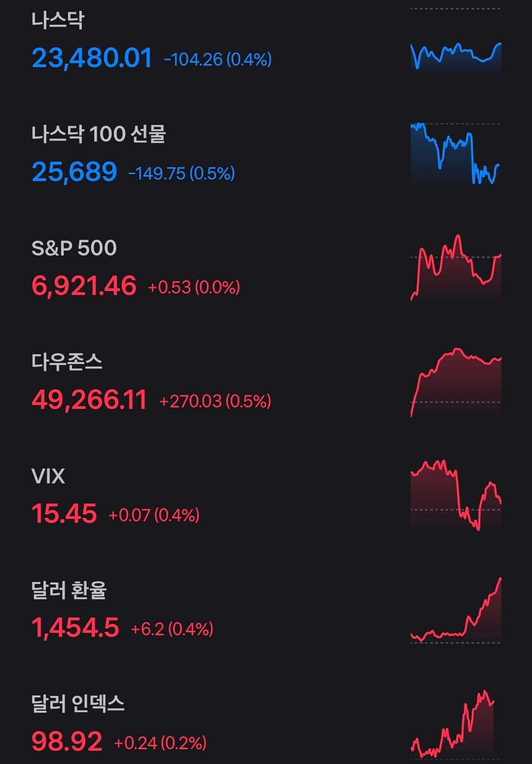This screenshot has width=532, height=764.
Task: View the VIX sparkline chart
Action: click(x=456, y=496)
